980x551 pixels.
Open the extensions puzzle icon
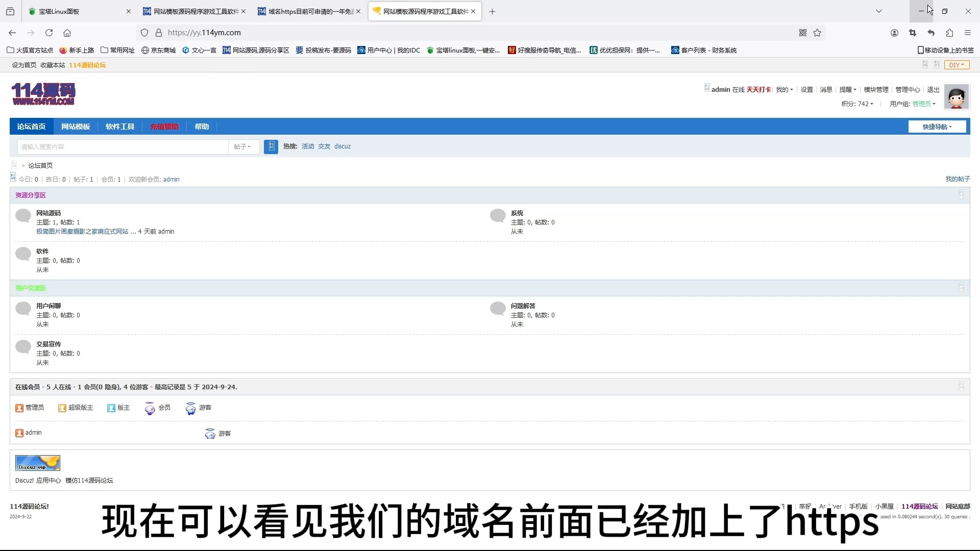[x=949, y=33]
